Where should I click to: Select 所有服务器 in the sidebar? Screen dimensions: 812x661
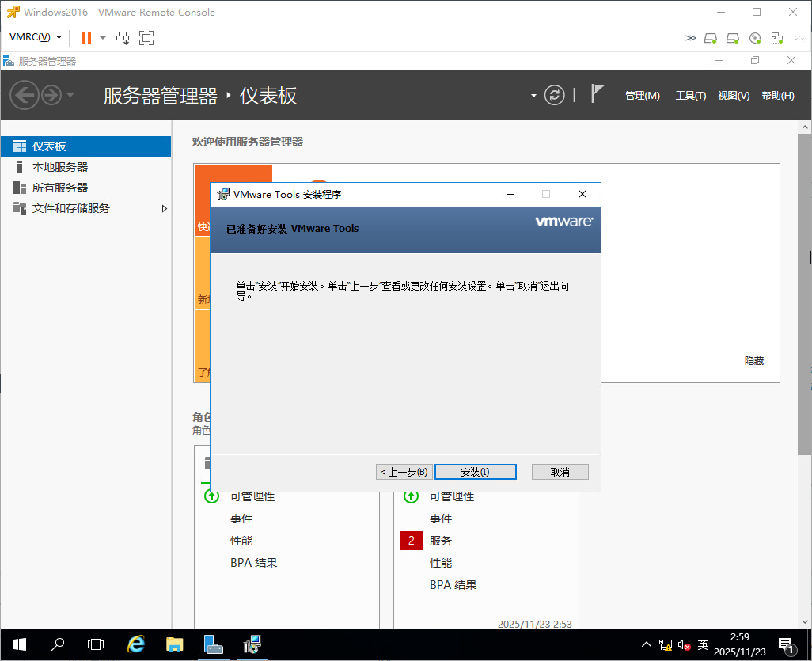[x=86, y=188]
